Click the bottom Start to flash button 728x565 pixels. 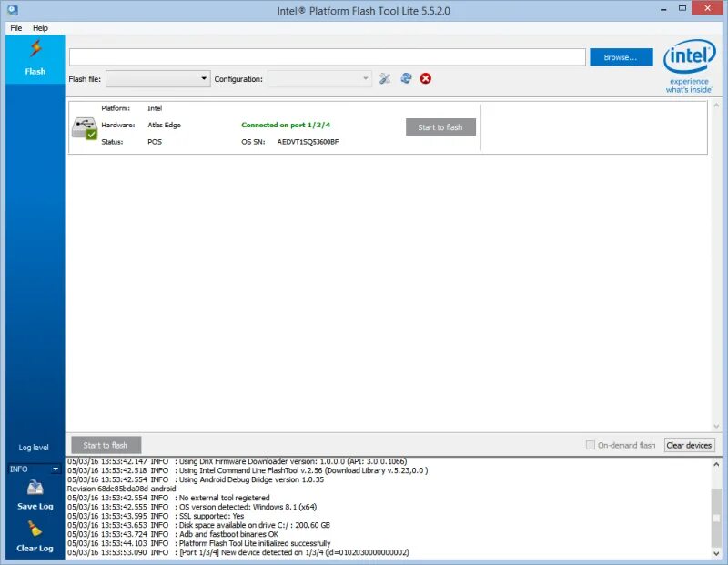click(x=106, y=445)
